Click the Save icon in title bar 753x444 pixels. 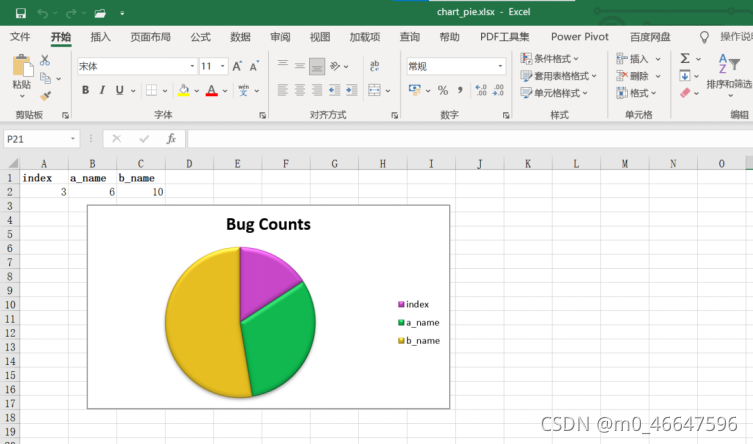coord(21,13)
